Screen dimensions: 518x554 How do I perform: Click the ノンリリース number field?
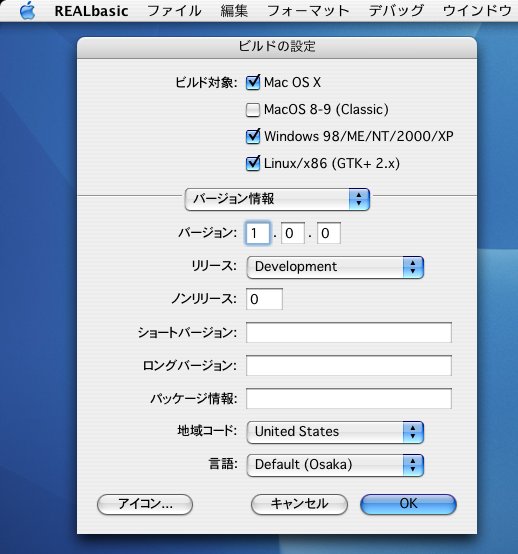pyautogui.click(x=264, y=299)
